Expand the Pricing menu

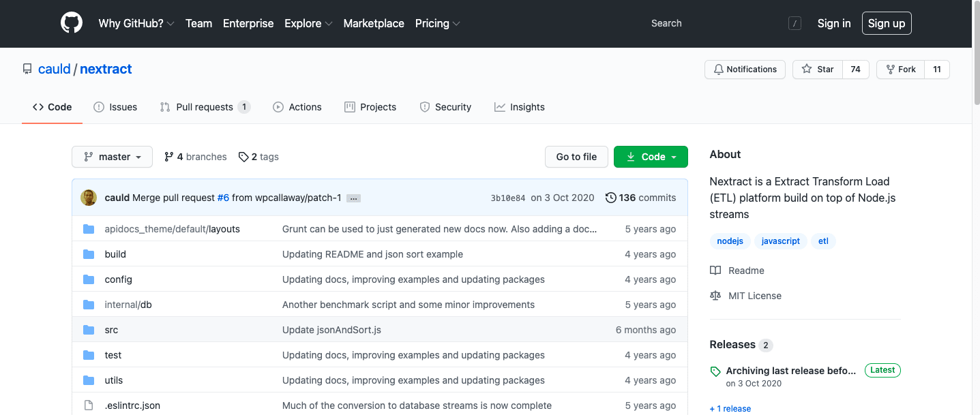438,23
